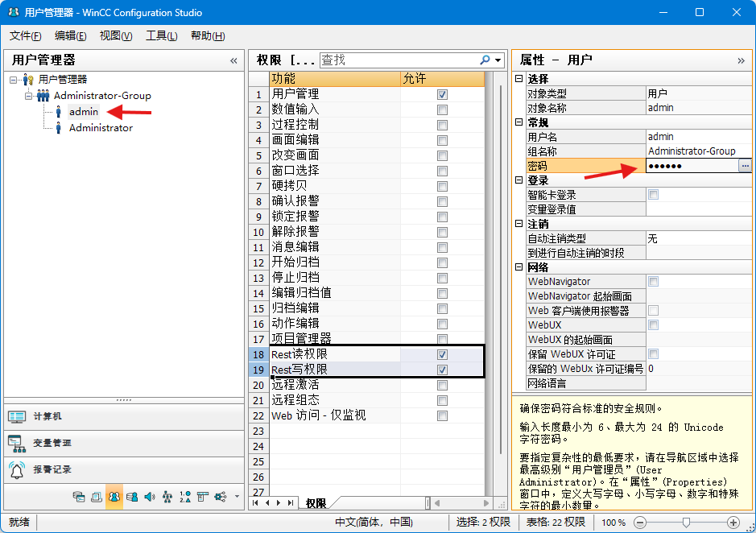Collapse the 常规 property section
This screenshot has width=756, height=533.
(x=518, y=122)
